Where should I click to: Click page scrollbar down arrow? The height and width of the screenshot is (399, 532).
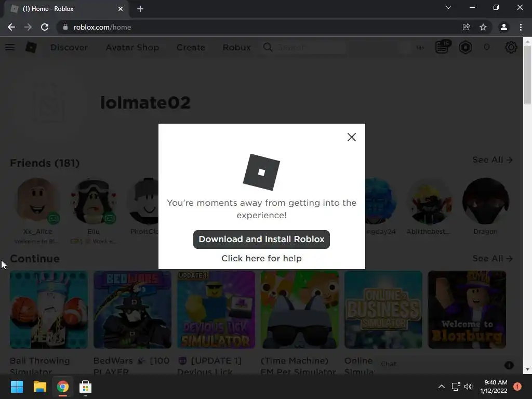527,369
